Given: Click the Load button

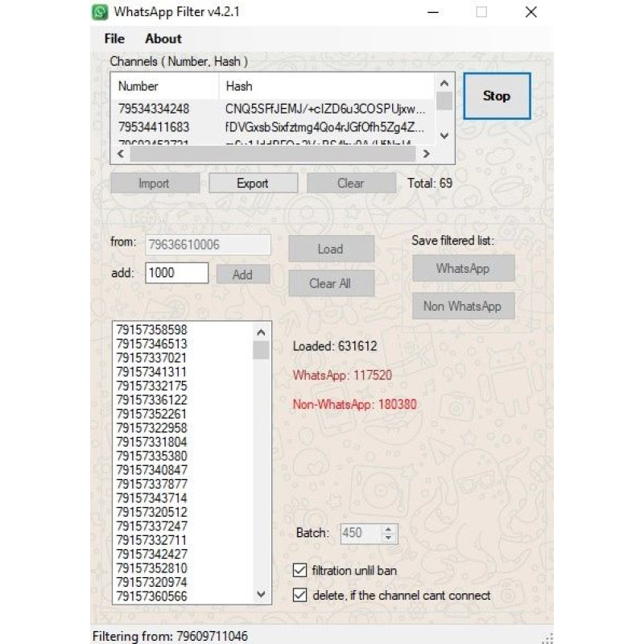Looking at the screenshot, I should coord(331,249).
